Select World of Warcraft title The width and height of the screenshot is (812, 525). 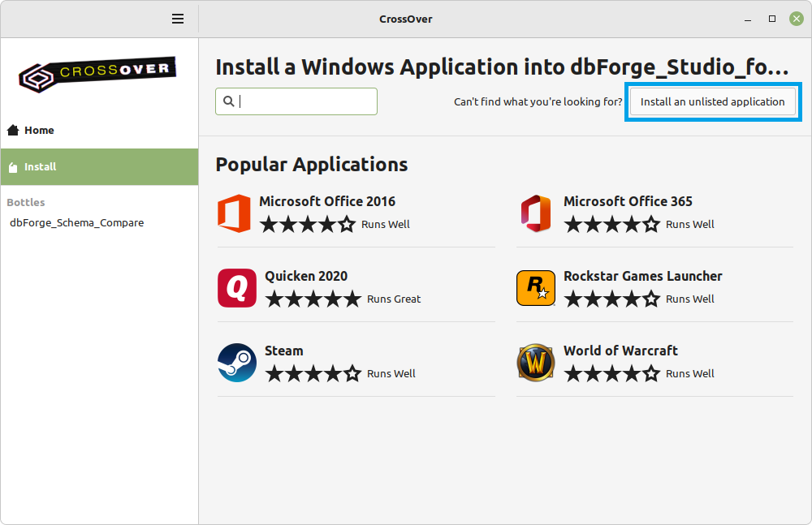(620, 351)
